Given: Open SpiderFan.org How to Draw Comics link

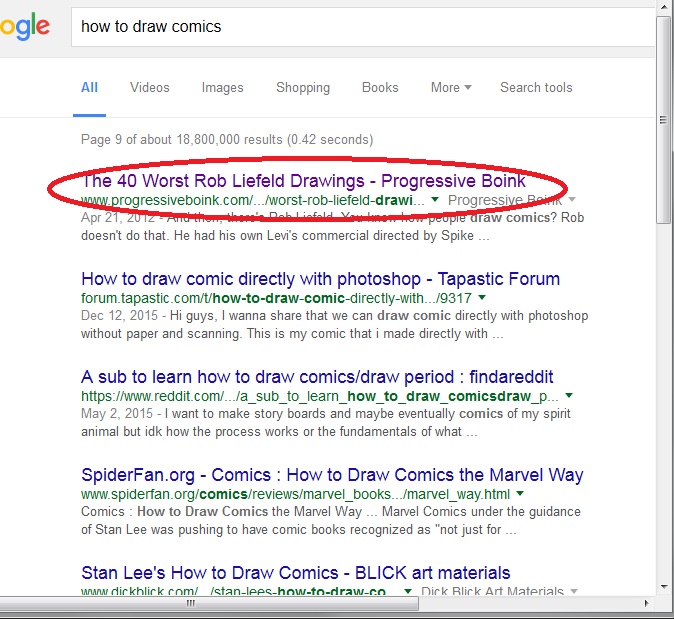Looking at the screenshot, I should [332, 475].
